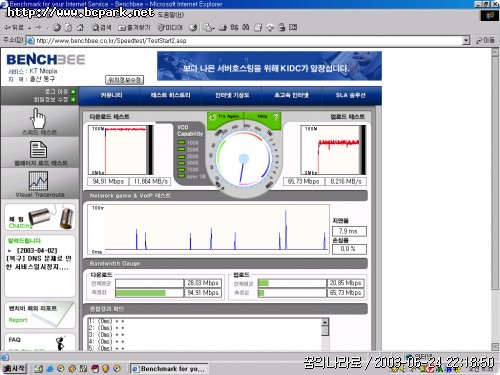The height and width of the screenshot is (375, 500).
Task: Toggle the 100K VOD capability indicator
Action: [181, 143]
